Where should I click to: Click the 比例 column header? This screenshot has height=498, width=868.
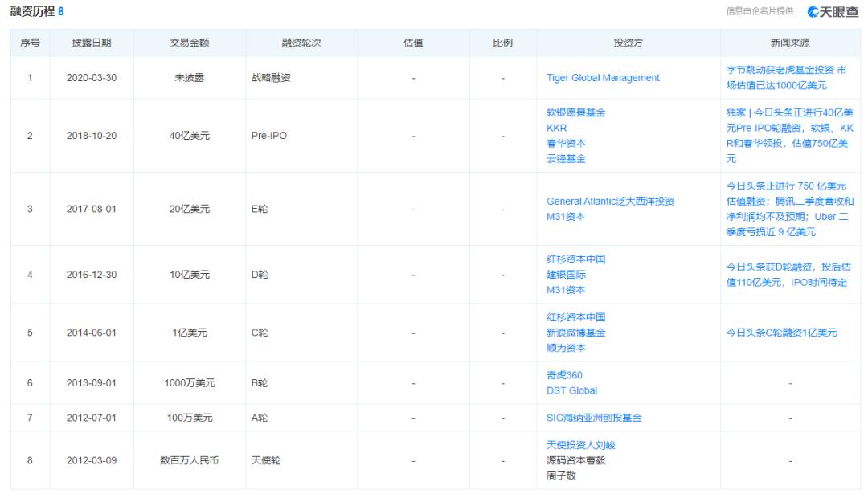coord(502,43)
